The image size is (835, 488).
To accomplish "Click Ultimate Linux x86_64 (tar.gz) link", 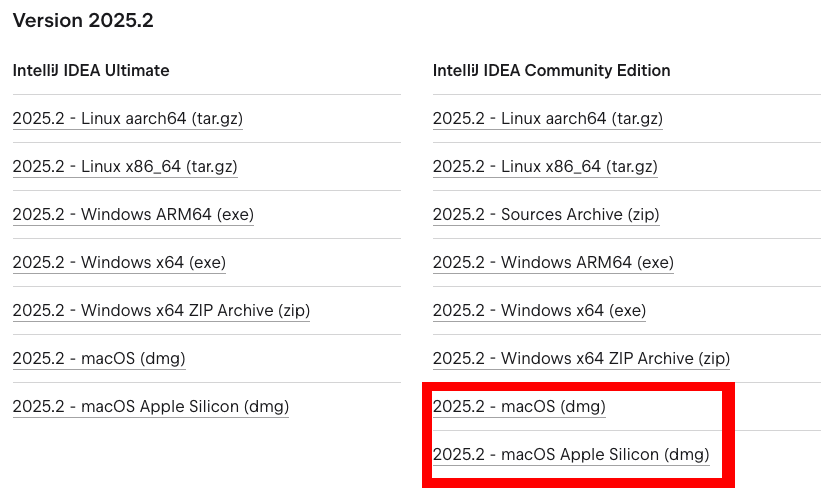I will coord(124,166).
